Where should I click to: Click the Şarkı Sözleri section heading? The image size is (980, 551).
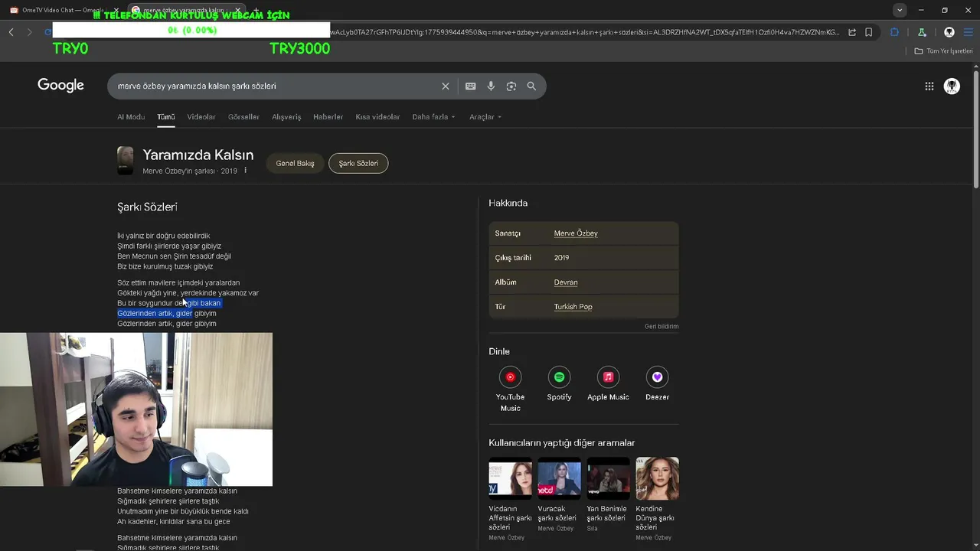click(x=147, y=207)
